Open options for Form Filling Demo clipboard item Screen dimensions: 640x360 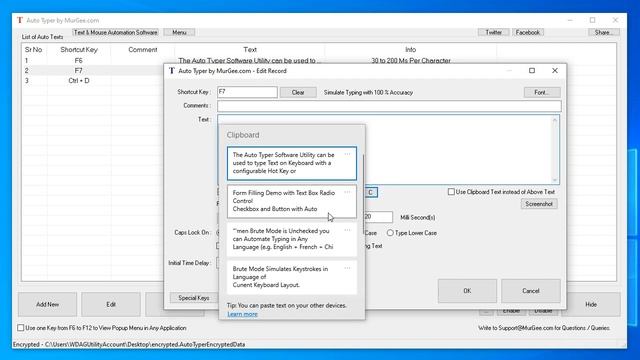coord(347,192)
